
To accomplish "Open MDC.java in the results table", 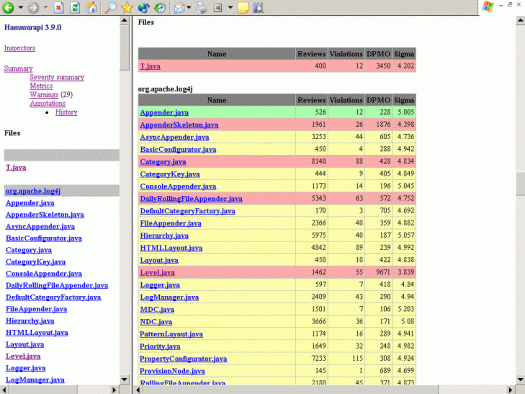I will (x=157, y=309).
